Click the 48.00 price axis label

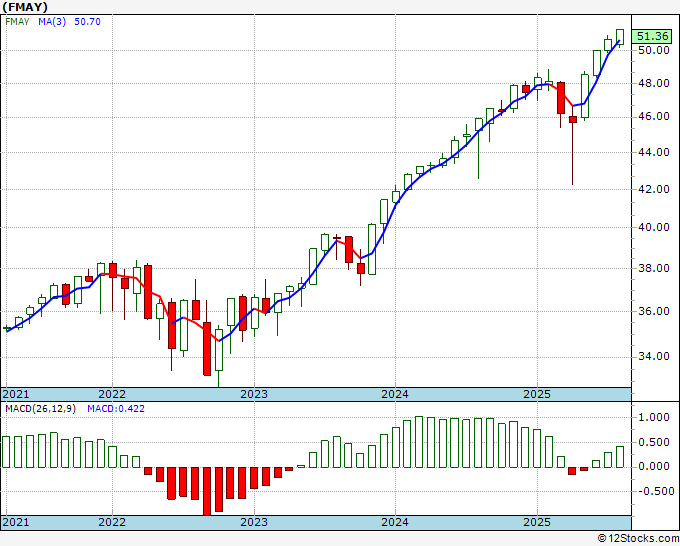click(654, 83)
